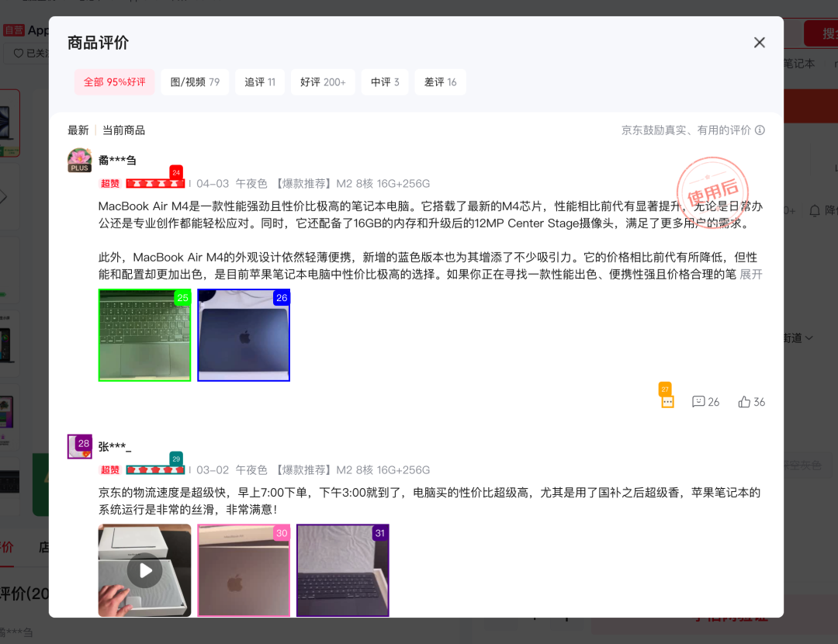The image size is (838, 644).
Task: Expand the full review text via 展开
Action: (x=751, y=274)
